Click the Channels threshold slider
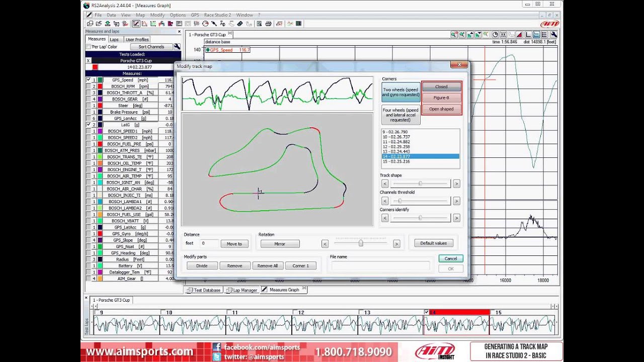 click(x=420, y=201)
